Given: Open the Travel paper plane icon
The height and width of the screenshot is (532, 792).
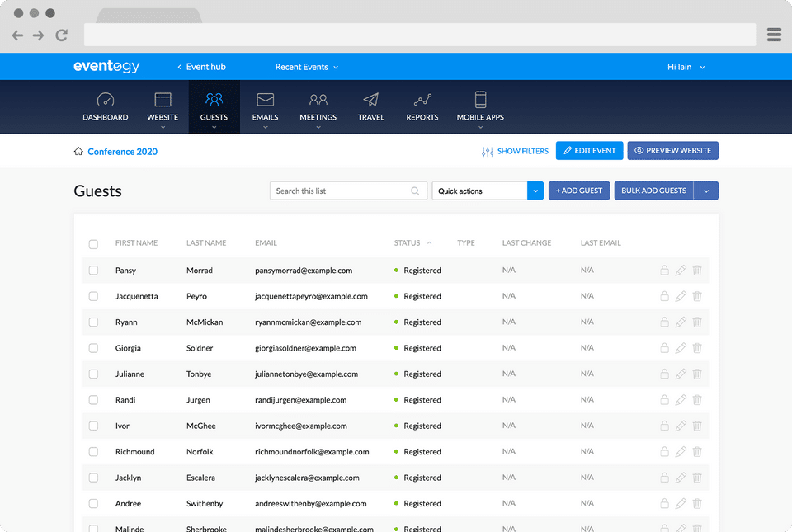Looking at the screenshot, I should [370, 100].
